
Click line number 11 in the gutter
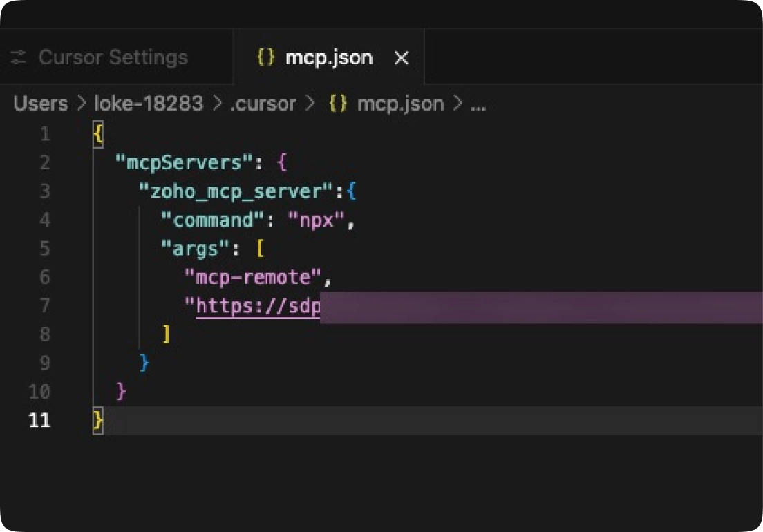coord(39,420)
